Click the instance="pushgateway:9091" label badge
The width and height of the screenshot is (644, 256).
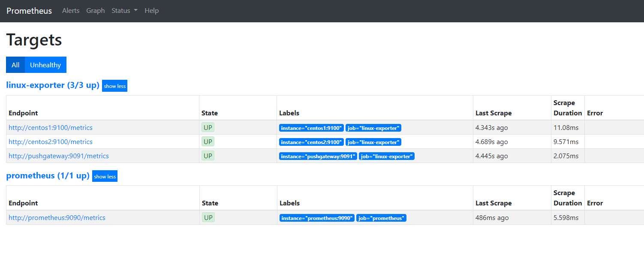(x=318, y=156)
